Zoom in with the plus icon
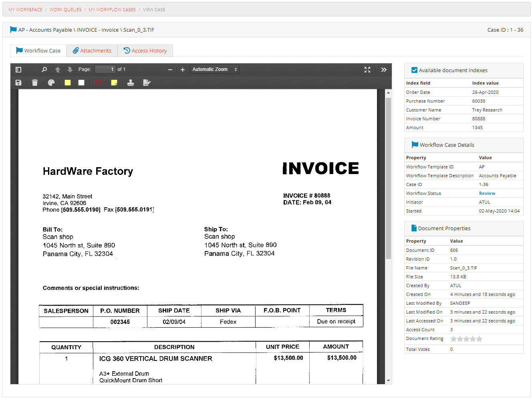This screenshot has height=401, width=532. 183,70
